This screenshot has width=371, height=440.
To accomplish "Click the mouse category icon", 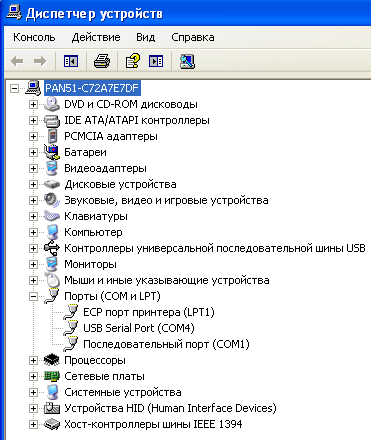I will tap(52, 280).
